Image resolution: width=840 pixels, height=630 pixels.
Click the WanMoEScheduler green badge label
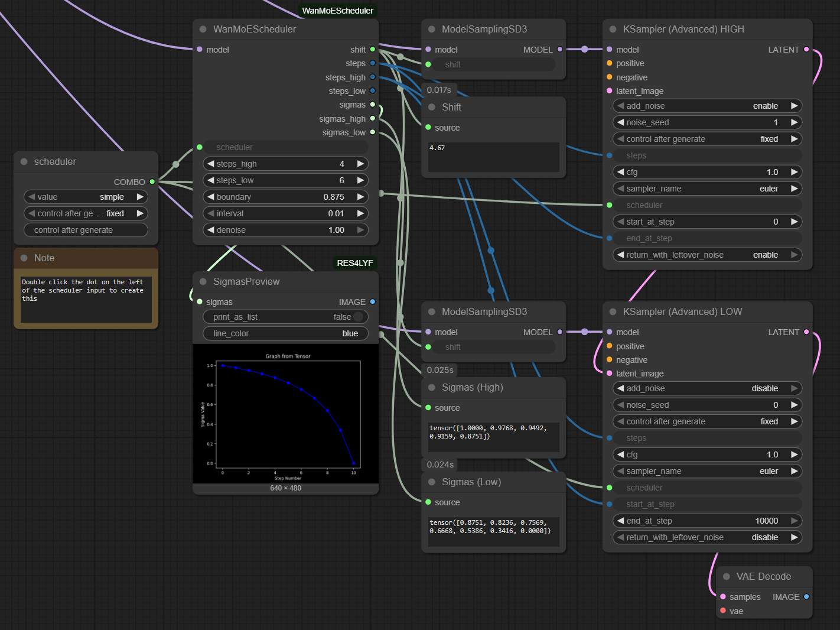tap(338, 11)
